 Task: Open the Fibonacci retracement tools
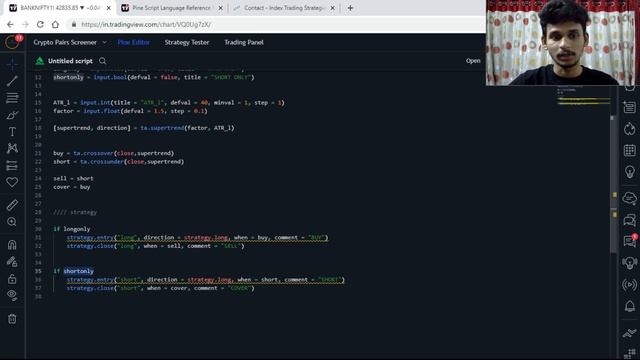click(12, 98)
